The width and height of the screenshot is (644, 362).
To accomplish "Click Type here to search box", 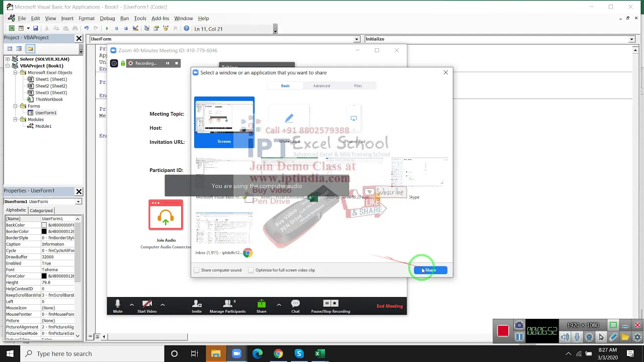I will (x=93, y=354).
